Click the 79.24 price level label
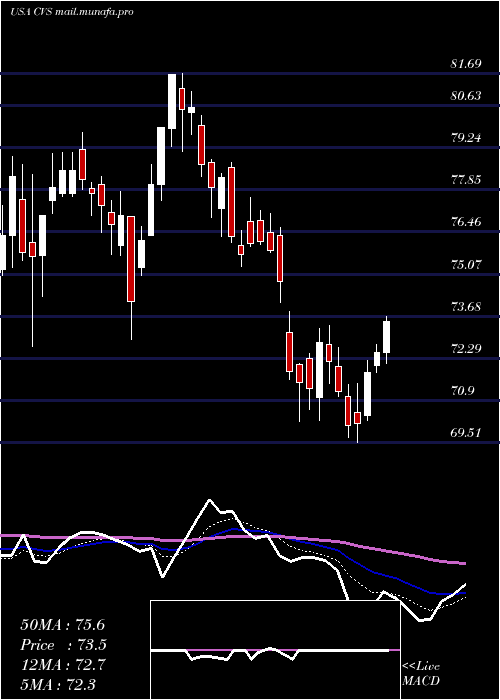Image resolution: width=500 pixels, height=700 pixels. [466, 138]
